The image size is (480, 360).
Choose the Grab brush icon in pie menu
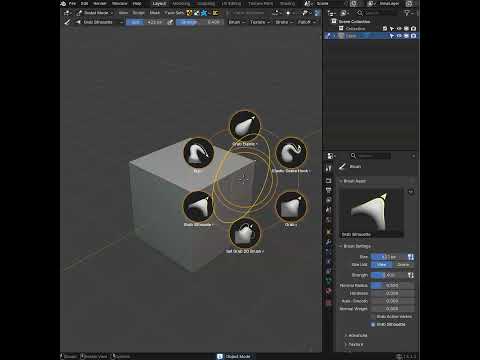click(291, 207)
